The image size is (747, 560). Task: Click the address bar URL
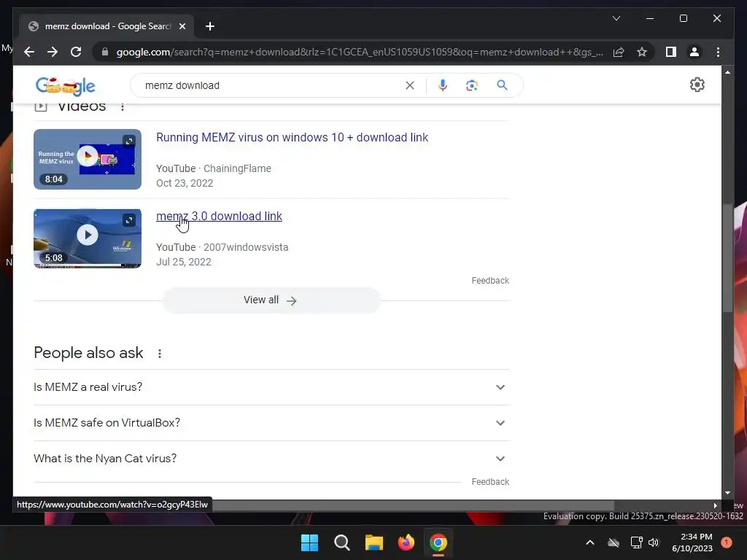coord(360,52)
